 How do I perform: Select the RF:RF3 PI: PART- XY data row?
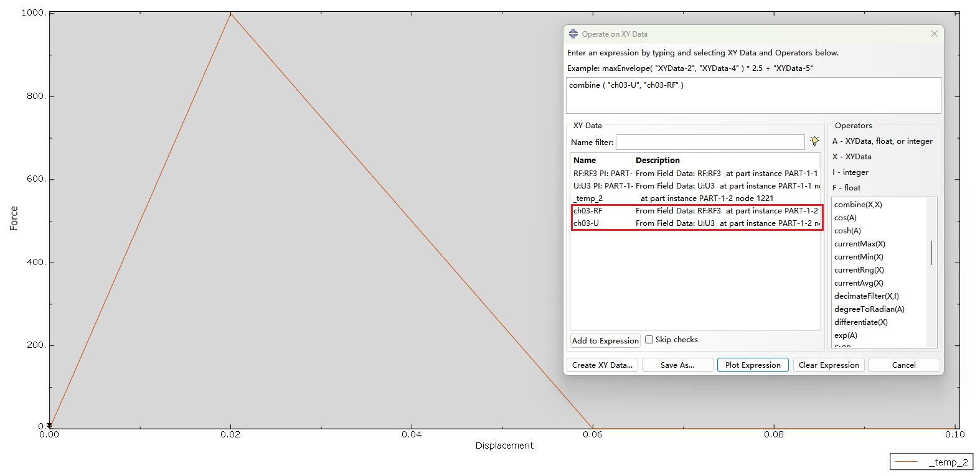(x=695, y=174)
